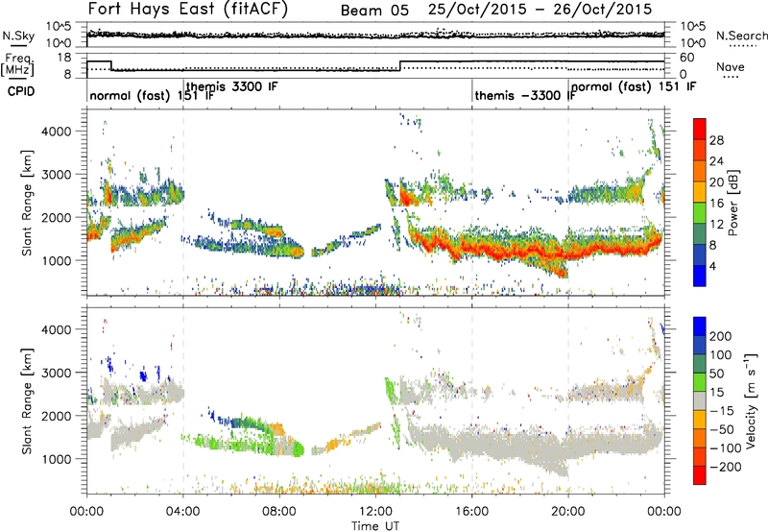The height and width of the screenshot is (532, 768).
Task: Click the first 'normal (fast) 151 IF' label at 00:00
Action: [152, 95]
